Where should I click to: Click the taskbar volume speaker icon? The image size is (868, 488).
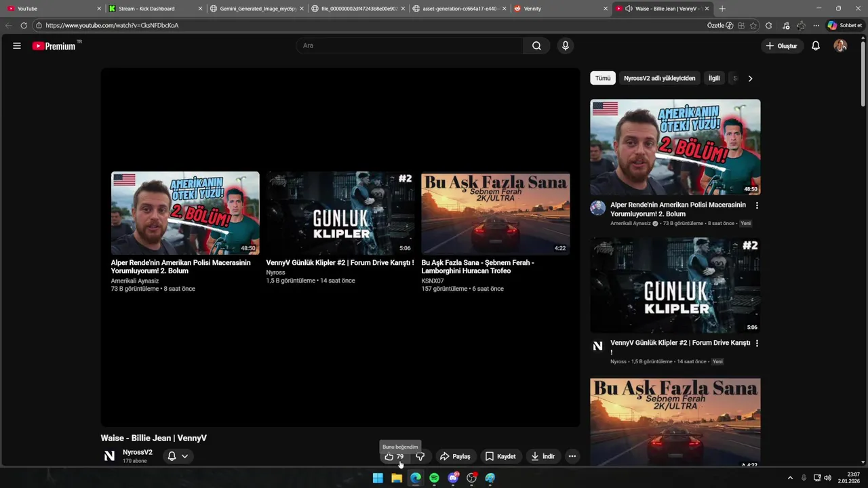[x=827, y=478]
